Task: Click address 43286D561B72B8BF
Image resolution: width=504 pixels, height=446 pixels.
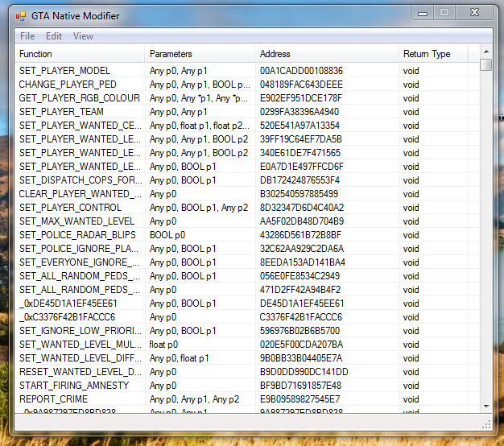Action: coord(300,235)
